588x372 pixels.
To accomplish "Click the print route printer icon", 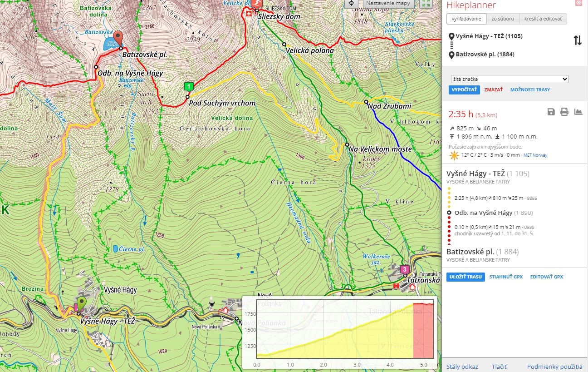I will tap(564, 112).
